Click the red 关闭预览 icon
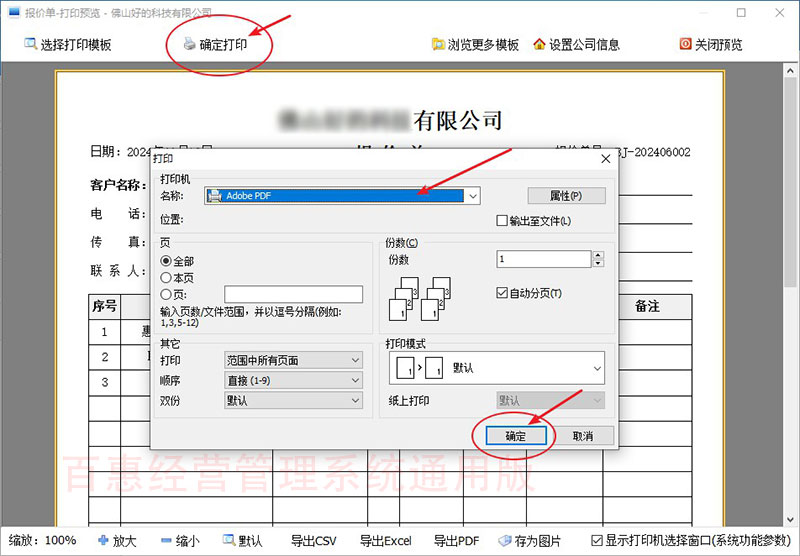 click(685, 44)
